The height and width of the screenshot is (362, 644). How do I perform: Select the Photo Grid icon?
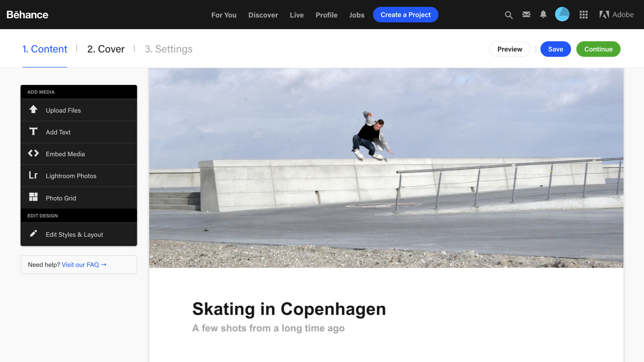(x=33, y=197)
